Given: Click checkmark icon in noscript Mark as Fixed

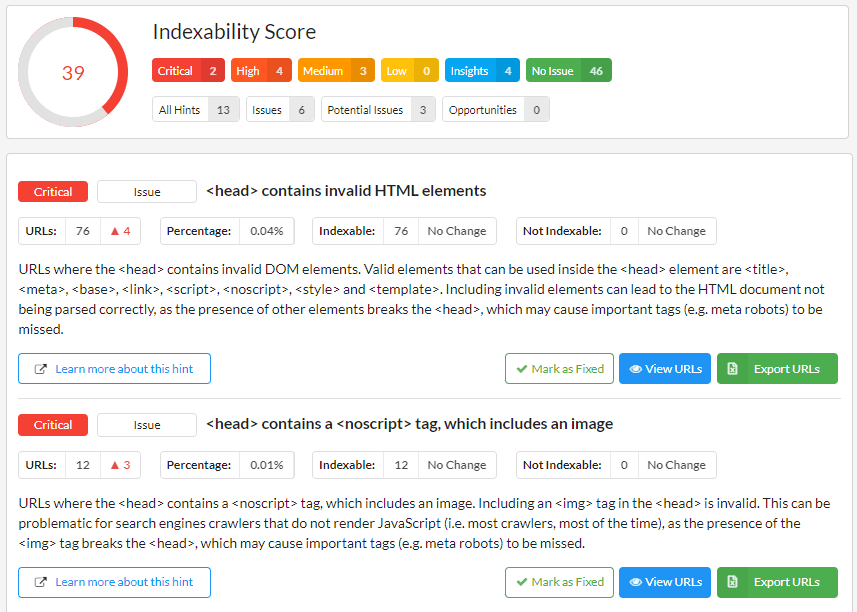Looking at the screenshot, I should (522, 582).
